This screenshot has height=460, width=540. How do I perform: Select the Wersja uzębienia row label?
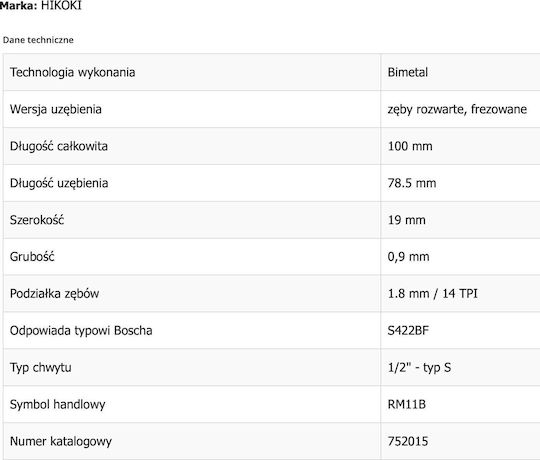(x=55, y=109)
